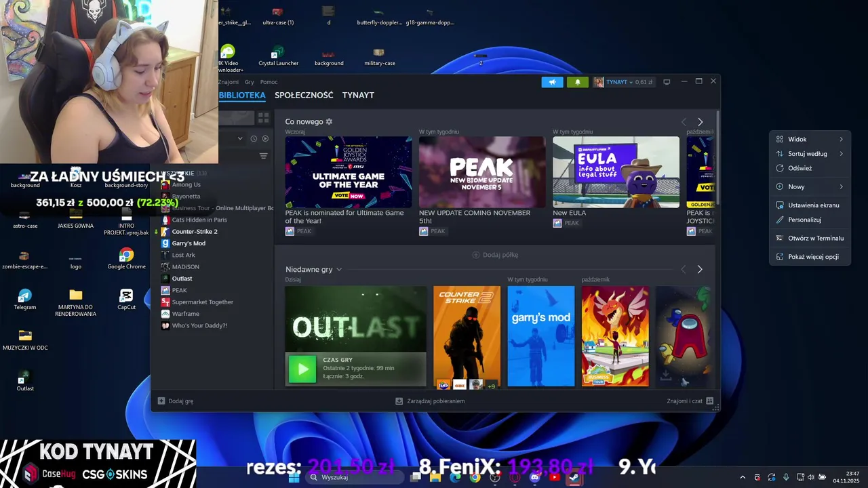868x488 pixels.
Task: Expand Sortuj według submenu in the context menu
Action: coord(810,154)
